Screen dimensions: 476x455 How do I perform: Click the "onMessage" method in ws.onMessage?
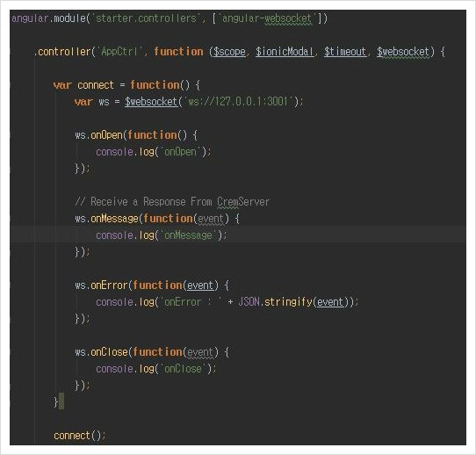(114, 219)
